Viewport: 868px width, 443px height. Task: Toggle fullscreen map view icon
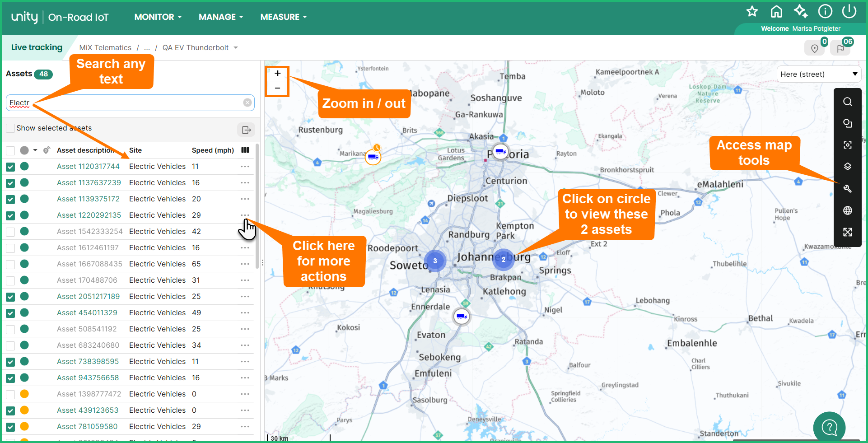848,232
